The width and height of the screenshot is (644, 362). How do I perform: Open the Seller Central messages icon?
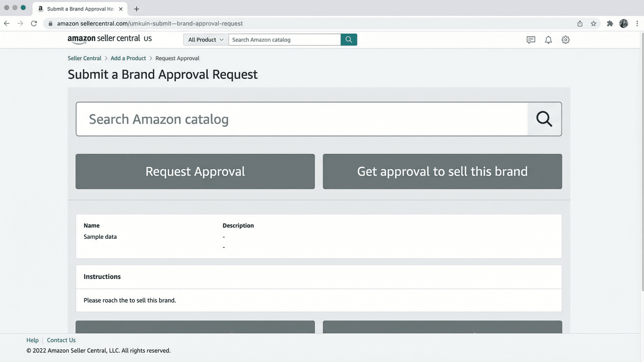pyautogui.click(x=530, y=40)
